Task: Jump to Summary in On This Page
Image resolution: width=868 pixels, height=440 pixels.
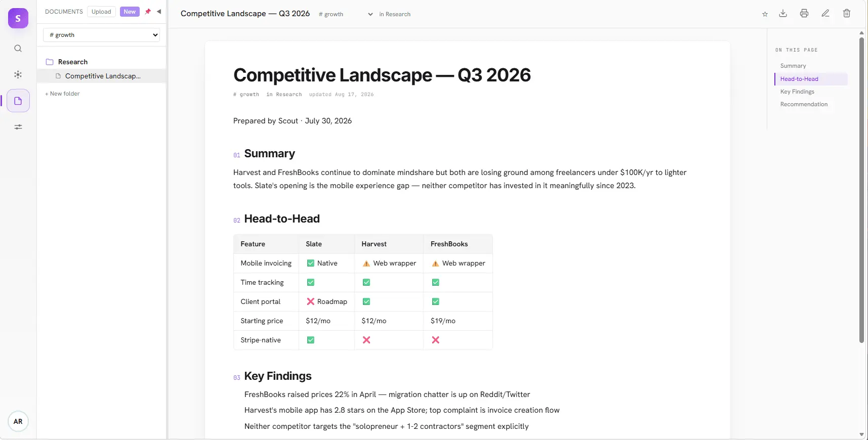Action: 793,66
